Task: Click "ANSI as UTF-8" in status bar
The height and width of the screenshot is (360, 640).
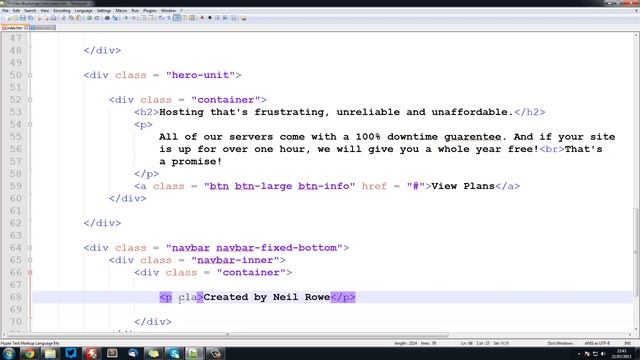Action: pyautogui.click(x=597, y=343)
